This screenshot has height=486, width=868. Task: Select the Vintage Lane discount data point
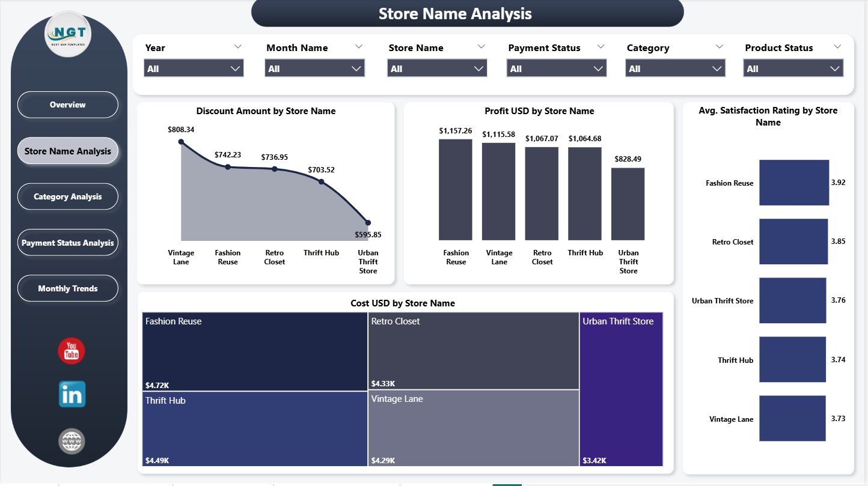[181, 142]
